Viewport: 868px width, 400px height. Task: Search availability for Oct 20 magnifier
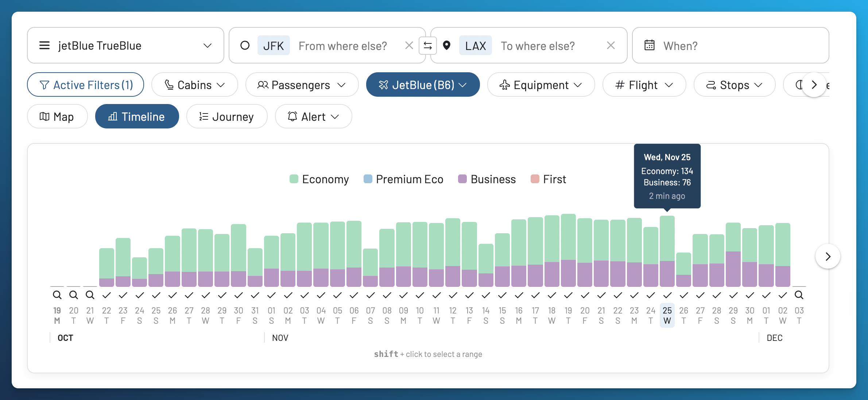[x=73, y=295]
